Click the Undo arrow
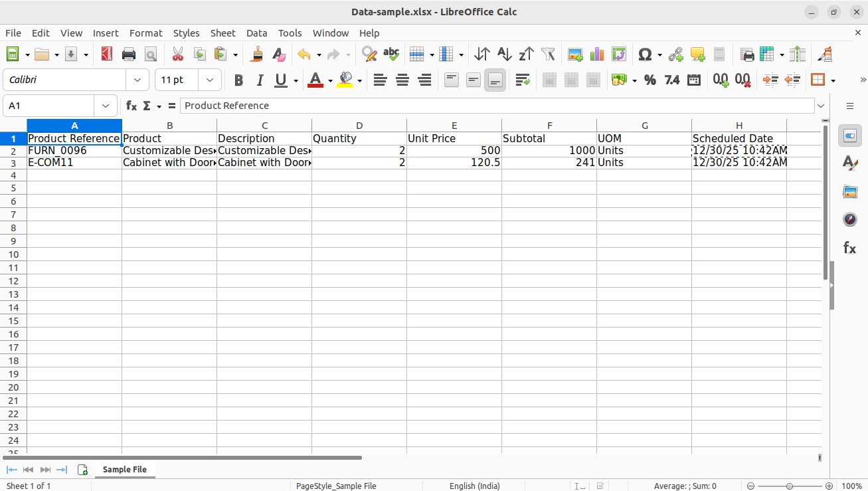 304,54
